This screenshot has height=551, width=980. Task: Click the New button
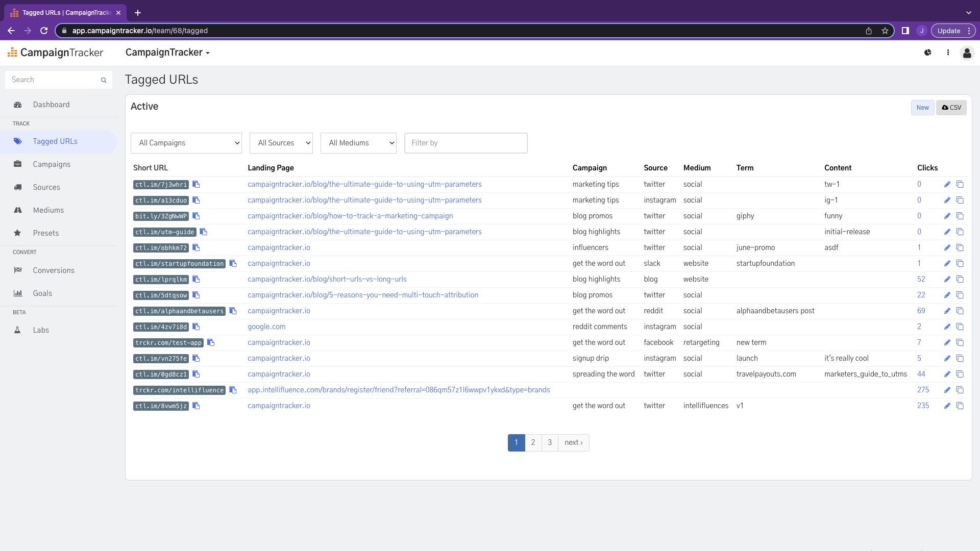pos(922,108)
